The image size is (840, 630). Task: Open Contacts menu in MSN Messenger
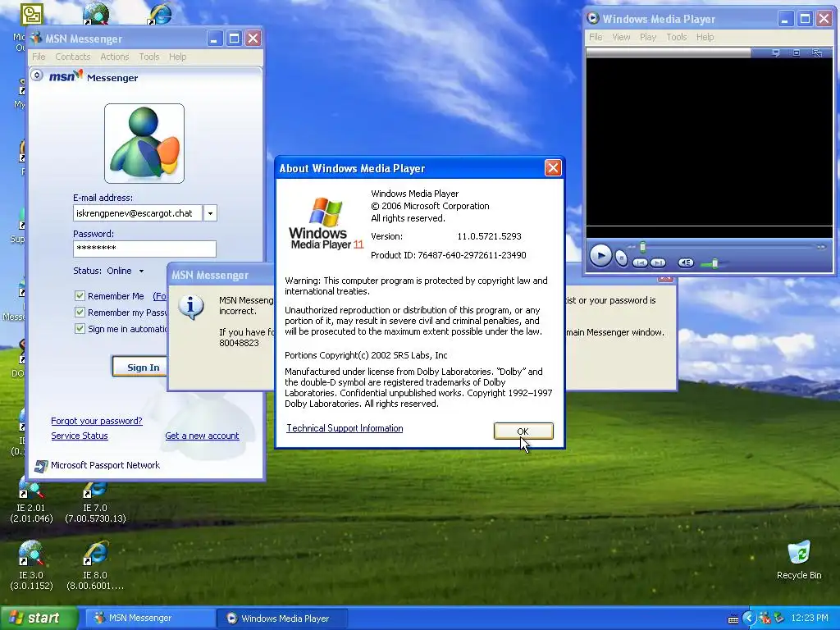click(x=72, y=57)
